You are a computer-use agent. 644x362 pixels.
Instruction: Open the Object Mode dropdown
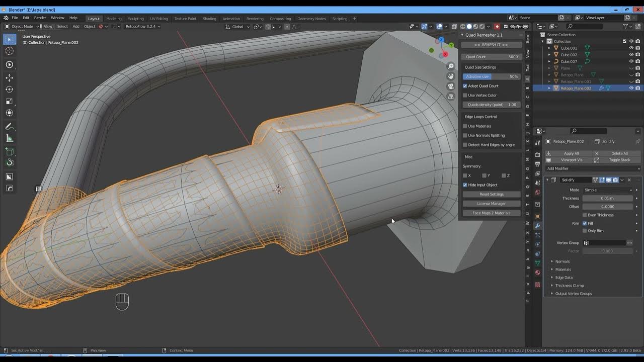point(22,27)
